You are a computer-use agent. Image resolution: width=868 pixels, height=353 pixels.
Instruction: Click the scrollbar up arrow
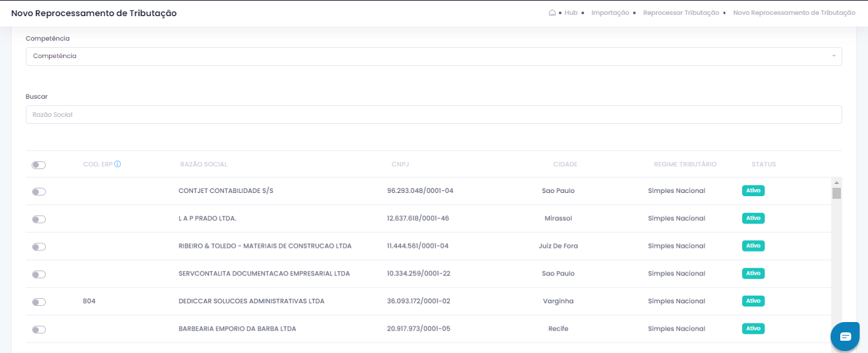click(x=836, y=182)
